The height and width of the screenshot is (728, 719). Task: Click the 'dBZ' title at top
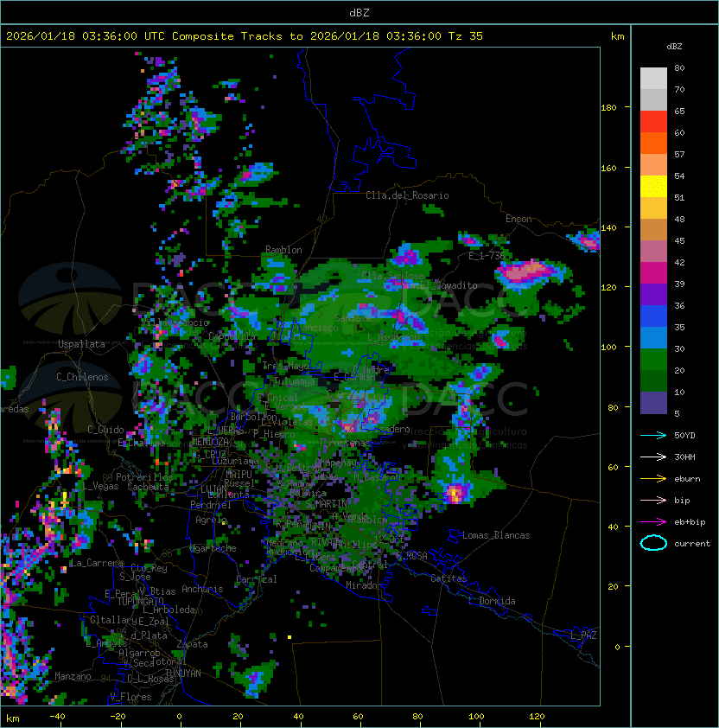click(359, 13)
